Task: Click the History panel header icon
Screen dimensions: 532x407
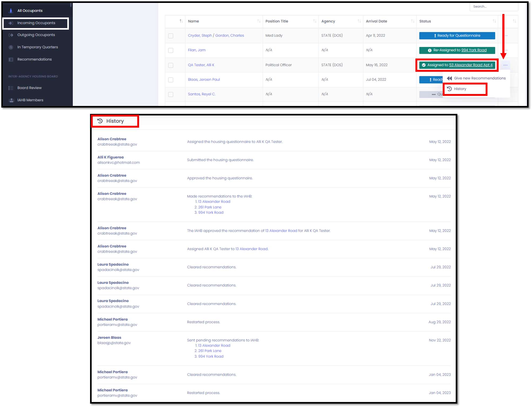Action: click(100, 121)
